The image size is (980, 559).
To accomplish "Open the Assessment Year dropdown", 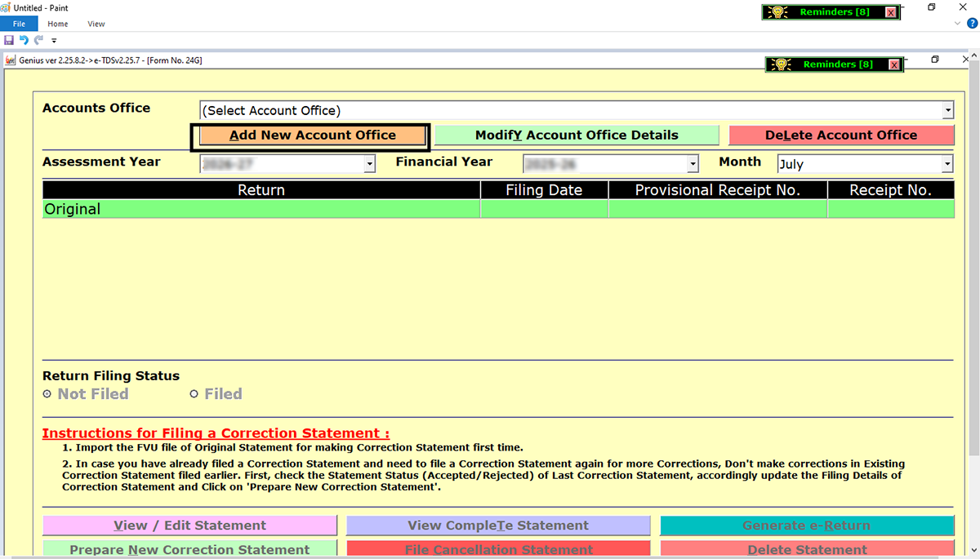I will pyautogui.click(x=369, y=164).
